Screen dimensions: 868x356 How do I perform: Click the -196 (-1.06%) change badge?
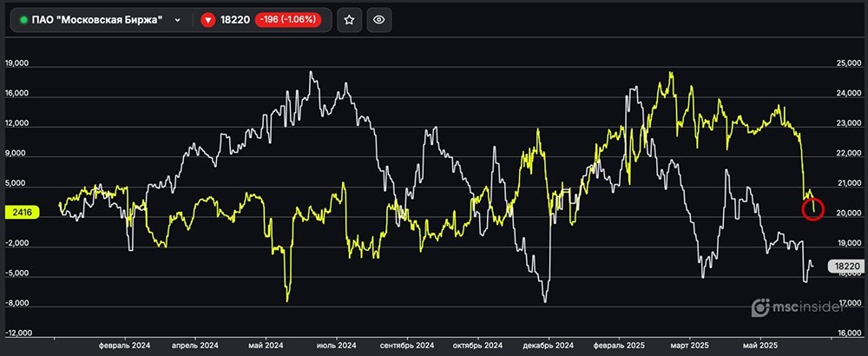(x=287, y=20)
